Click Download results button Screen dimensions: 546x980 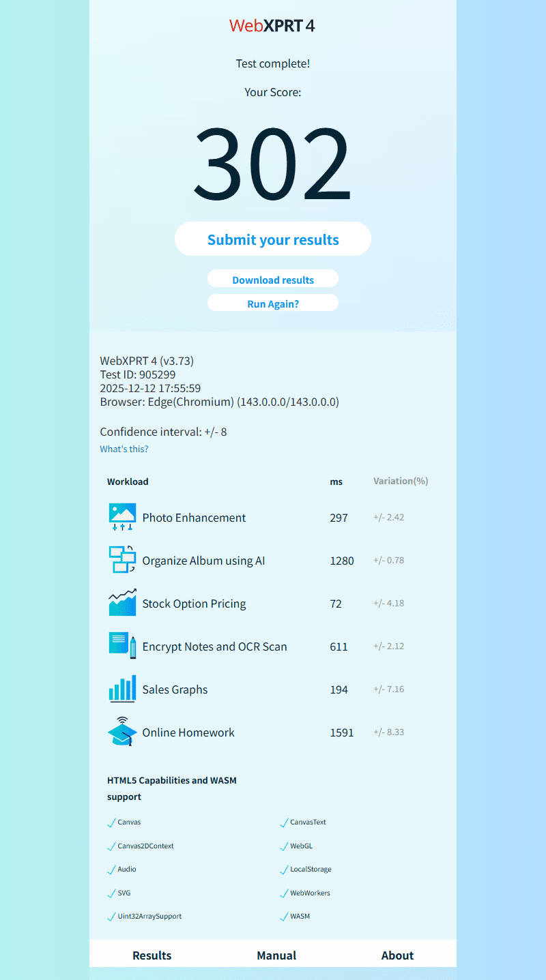click(273, 280)
